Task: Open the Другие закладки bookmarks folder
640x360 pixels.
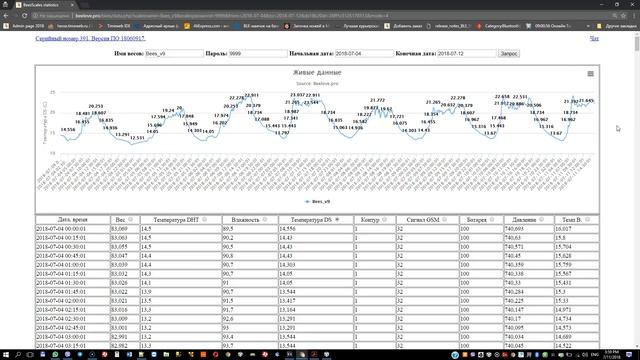Action: click(x=617, y=26)
